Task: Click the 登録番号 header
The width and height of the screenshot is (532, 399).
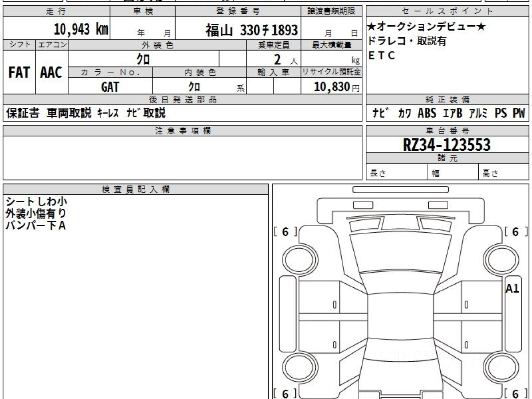Action: [x=238, y=12]
